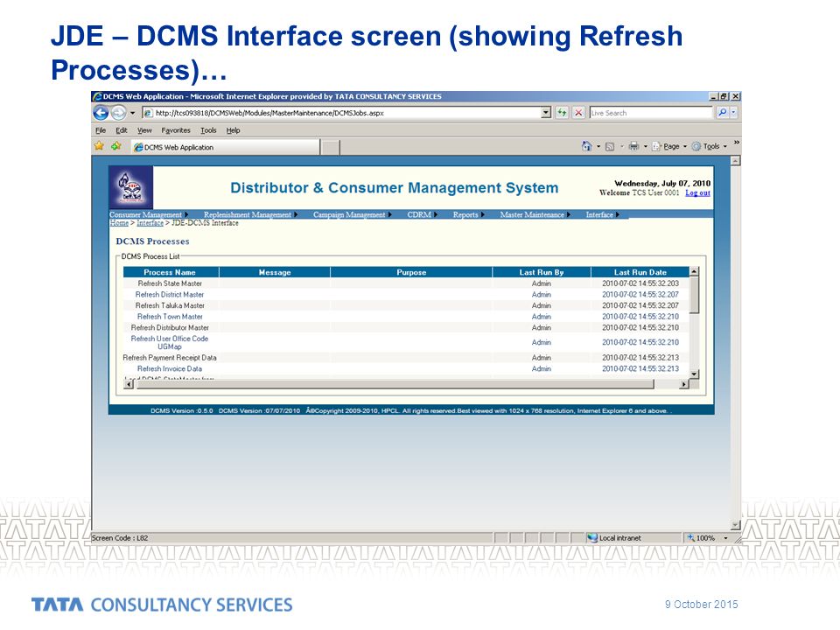Click the toolbar overflow chevron

tap(736, 143)
